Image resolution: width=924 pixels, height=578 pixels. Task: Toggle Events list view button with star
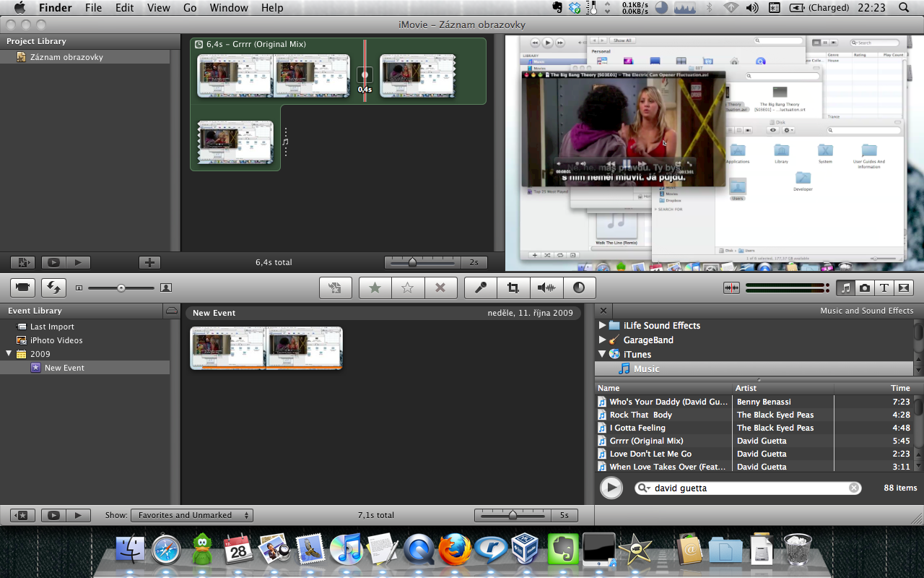point(22,515)
